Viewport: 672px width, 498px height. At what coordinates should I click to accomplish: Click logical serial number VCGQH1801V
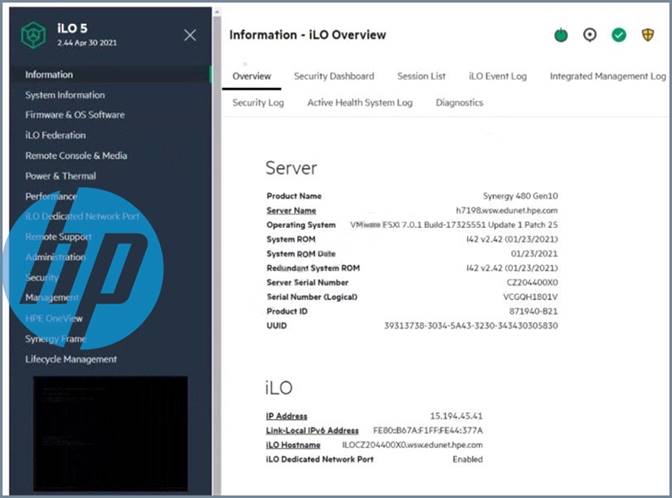click(531, 297)
